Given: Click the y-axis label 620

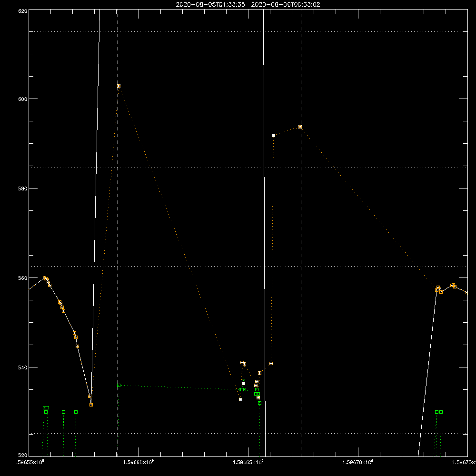Looking at the screenshot, I should 23,11.
